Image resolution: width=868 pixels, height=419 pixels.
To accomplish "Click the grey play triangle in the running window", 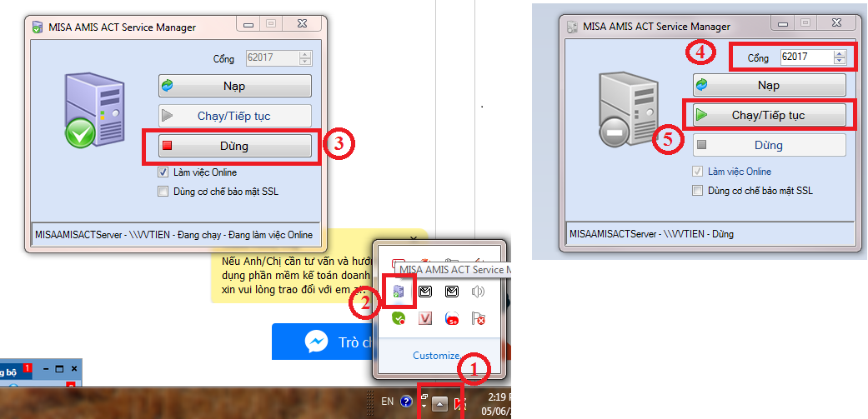I will (167, 116).
